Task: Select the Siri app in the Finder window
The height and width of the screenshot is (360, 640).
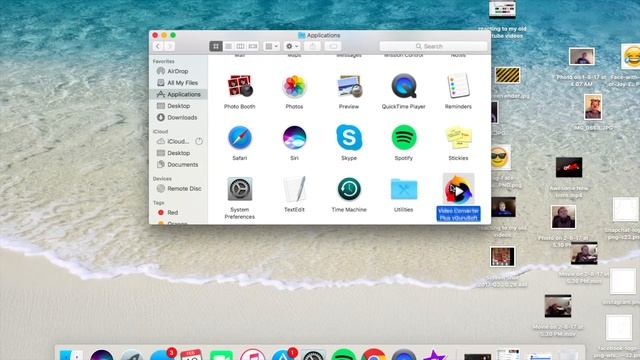Action: 294,138
